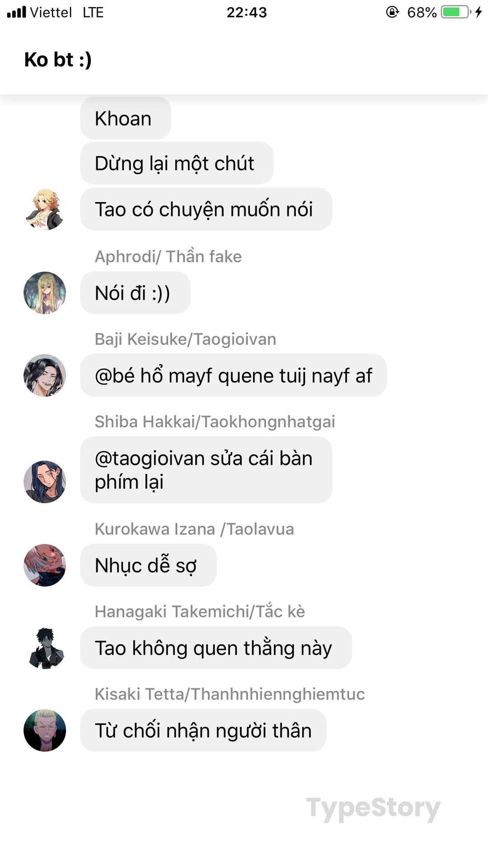Tap the "Nói đi :))" message bubble
This screenshot has width=488, height=868.
click(135, 292)
